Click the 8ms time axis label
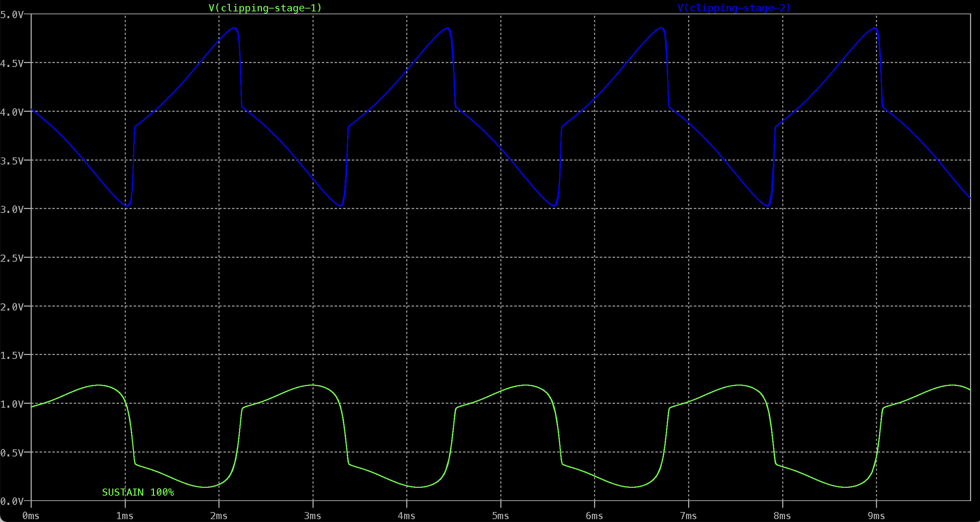 (x=783, y=516)
